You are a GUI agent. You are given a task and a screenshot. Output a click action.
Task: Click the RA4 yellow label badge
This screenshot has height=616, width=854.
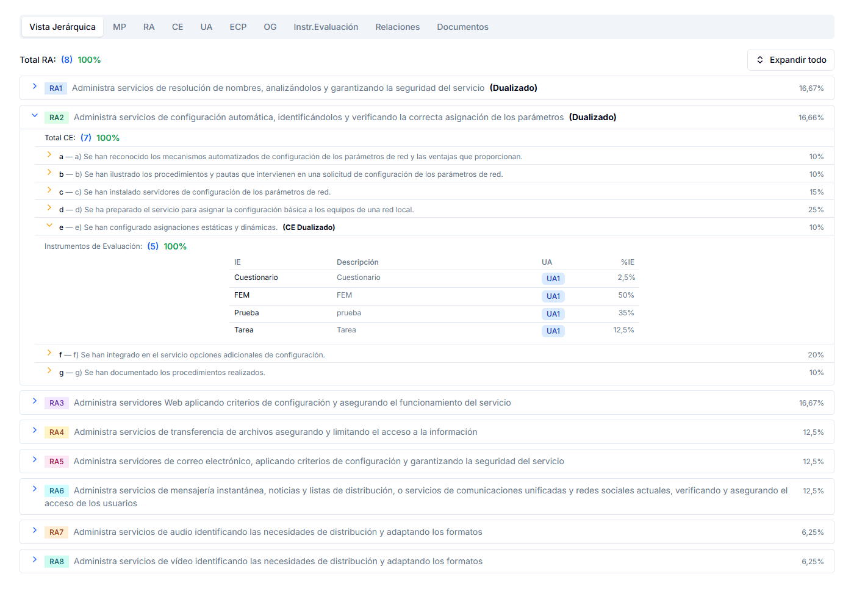click(57, 432)
